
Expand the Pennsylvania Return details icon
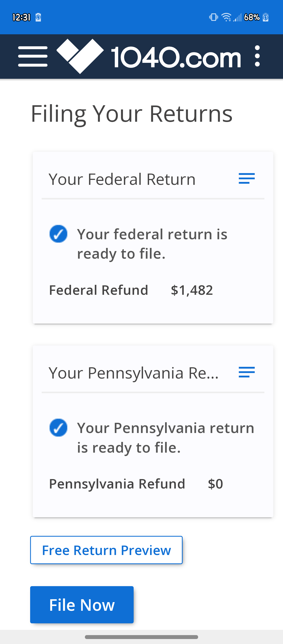coord(247,372)
